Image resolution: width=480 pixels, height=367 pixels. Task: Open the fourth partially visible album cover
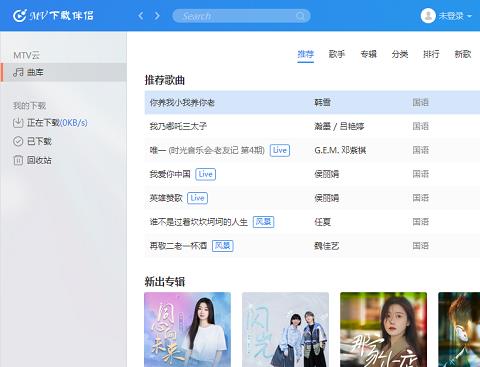pyautogui.click(x=459, y=330)
